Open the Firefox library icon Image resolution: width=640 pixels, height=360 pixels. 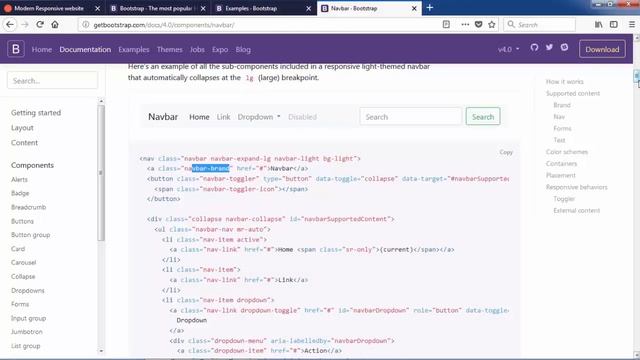tap(598, 24)
